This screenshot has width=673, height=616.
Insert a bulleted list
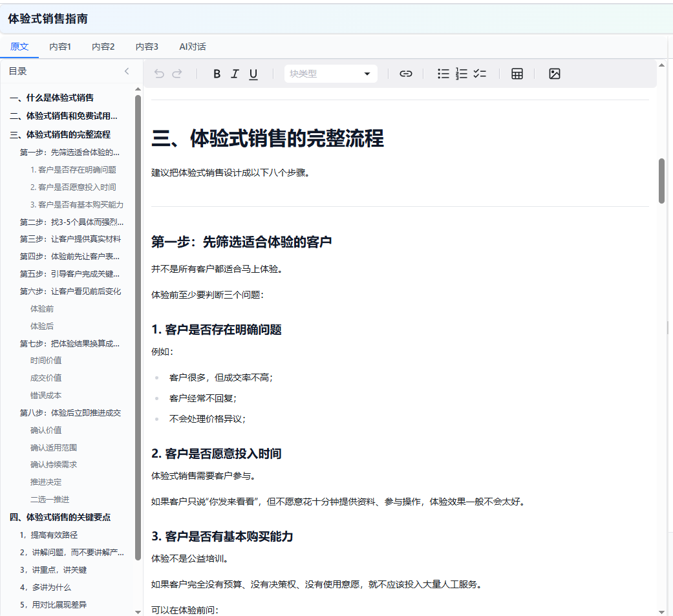click(x=443, y=74)
